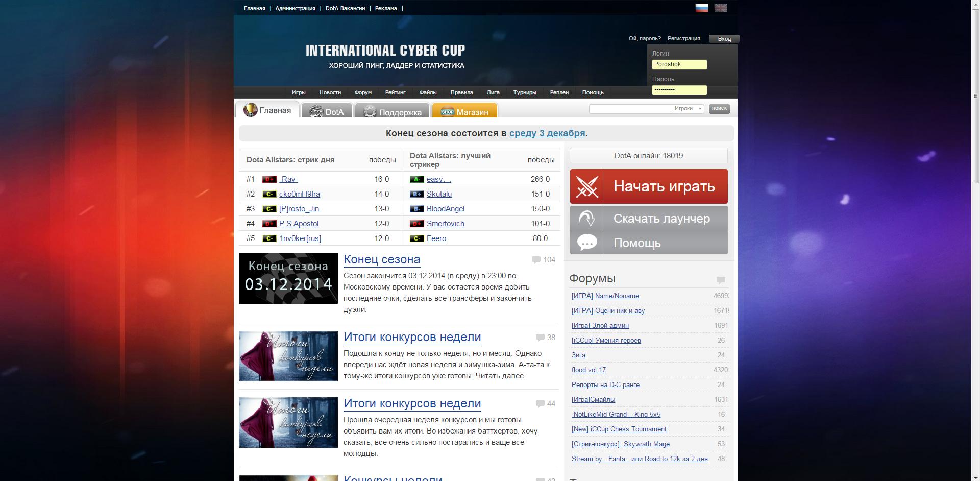Open top-bar Реклама link
This screenshot has height=481, width=980.
coord(386,8)
